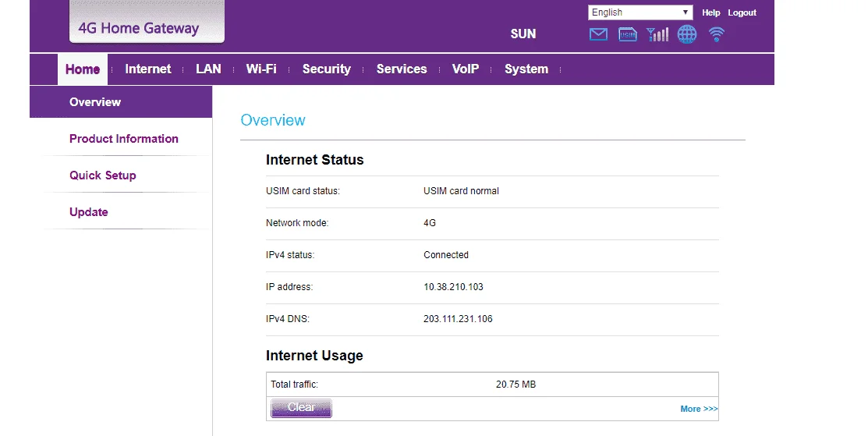Click the IPv4 DNS value 203.111.231.106
Screen dimensions: 868x436
[x=458, y=319]
